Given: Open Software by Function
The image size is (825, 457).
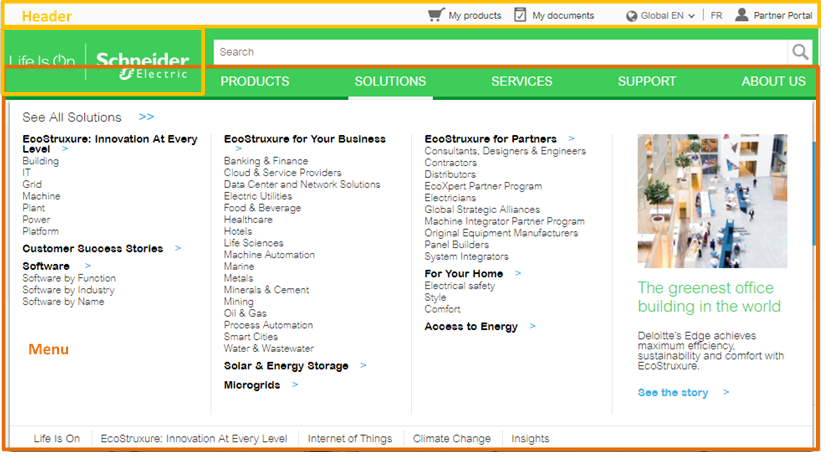Looking at the screenshot, I should [x=69, y=278].
